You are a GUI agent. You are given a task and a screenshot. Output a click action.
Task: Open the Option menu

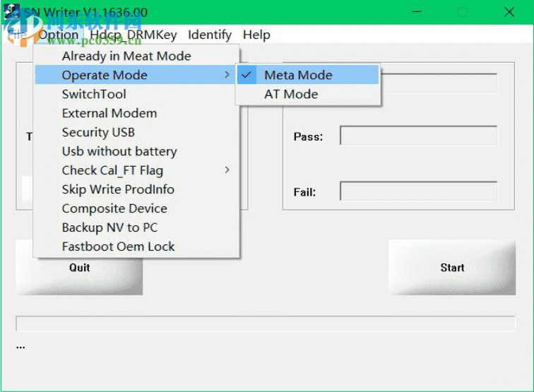point(58,35)
